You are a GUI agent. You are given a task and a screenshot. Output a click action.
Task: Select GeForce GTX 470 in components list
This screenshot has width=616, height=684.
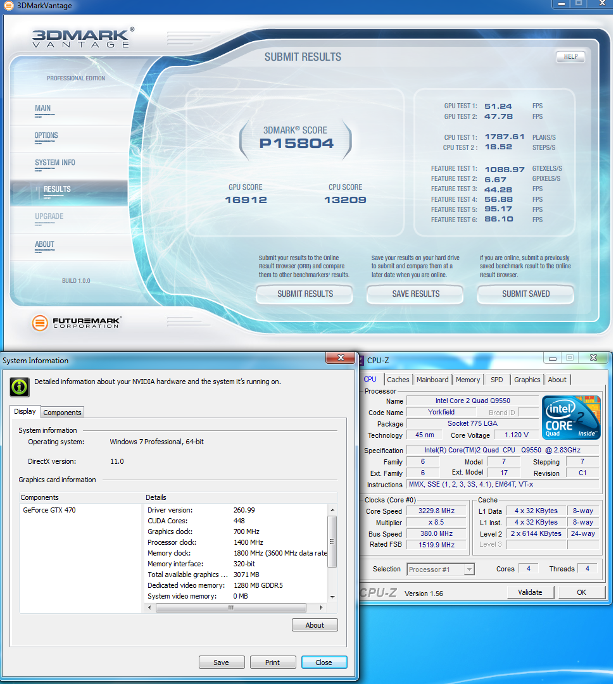49,510
